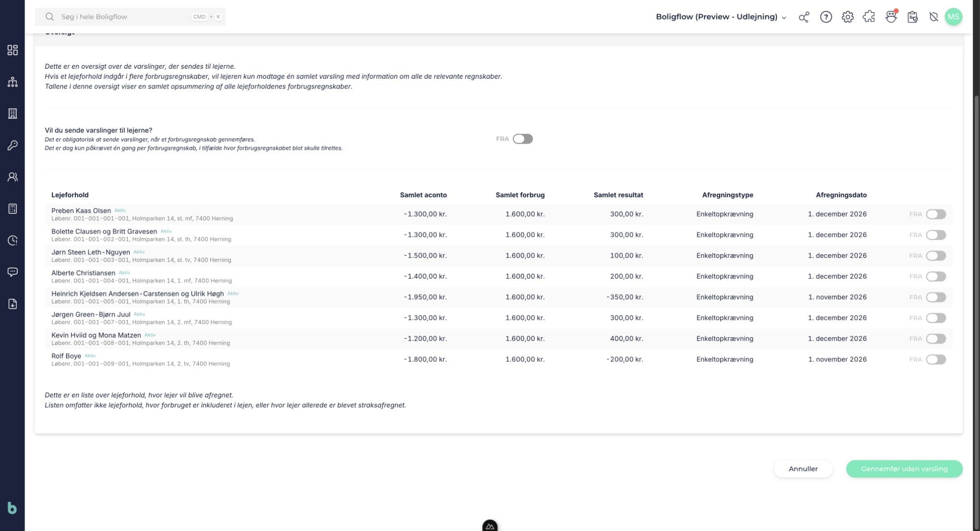Viewport: 980px width, 531px height.
Task: Open the key icon in sidebar
Action: pyautogui.click(x=12, y=145)
